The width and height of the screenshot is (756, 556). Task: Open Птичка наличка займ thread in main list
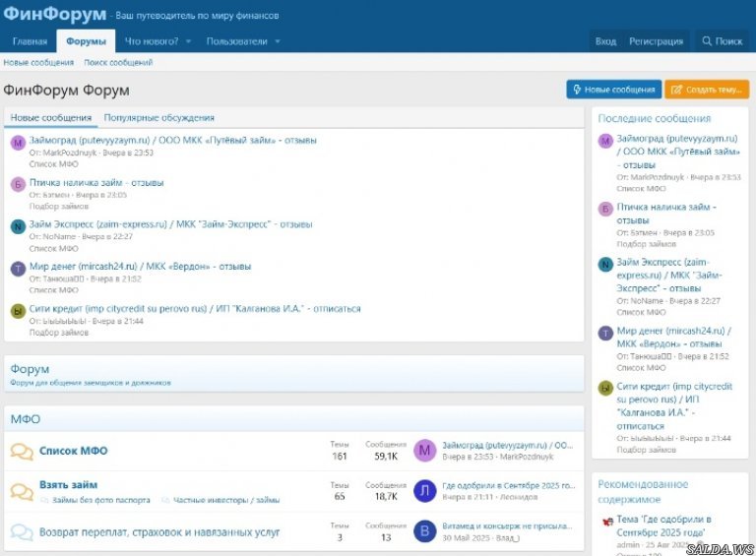[96, 182]
